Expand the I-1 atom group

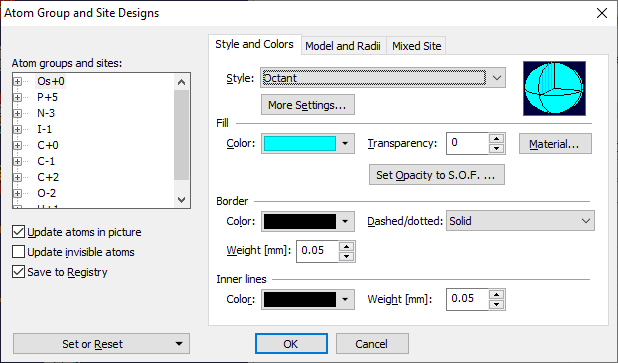[x=17, y=129]
